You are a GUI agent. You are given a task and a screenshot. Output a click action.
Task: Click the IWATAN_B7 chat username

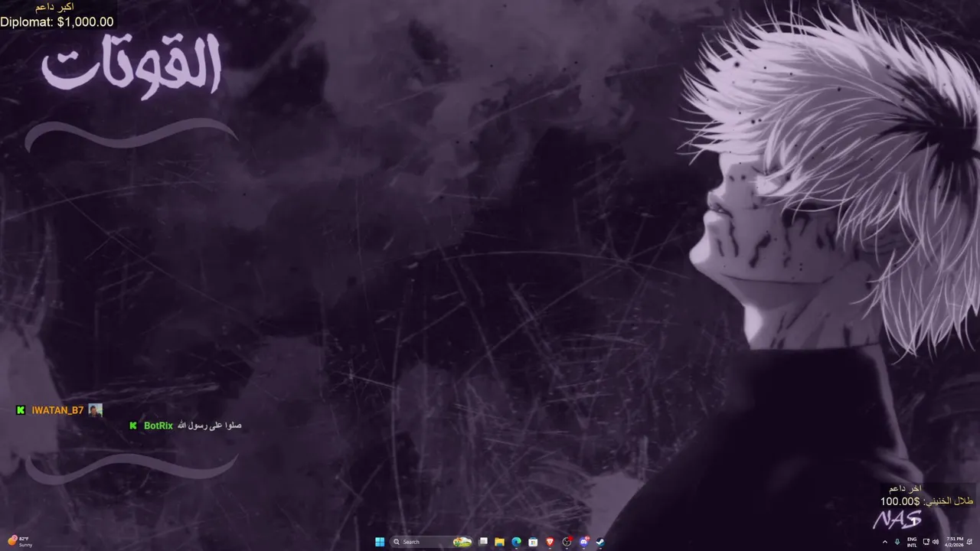click(57, 410)
